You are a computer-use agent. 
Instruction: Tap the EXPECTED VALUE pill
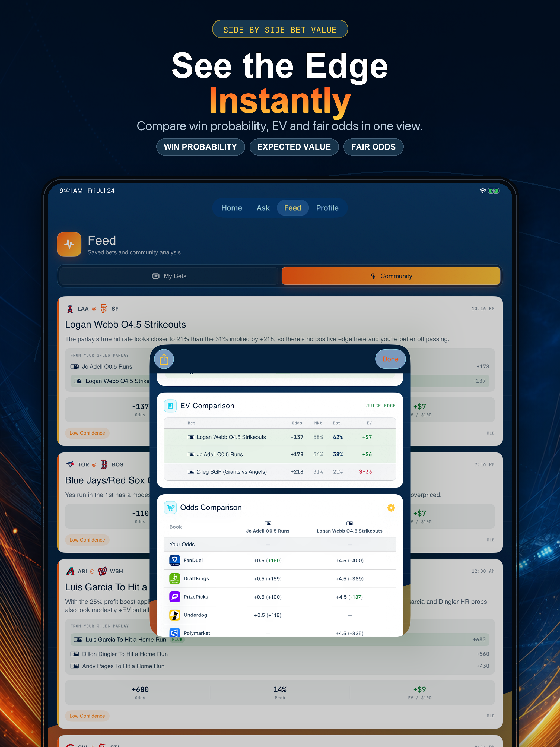[x=294, y=147]
